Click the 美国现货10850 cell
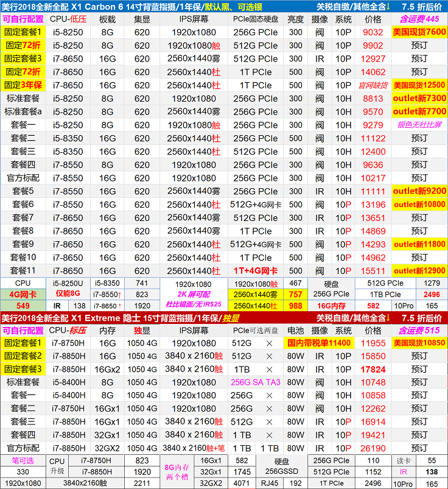The width and height of the screenshot is (448, 489). click(x=419, y=343)
